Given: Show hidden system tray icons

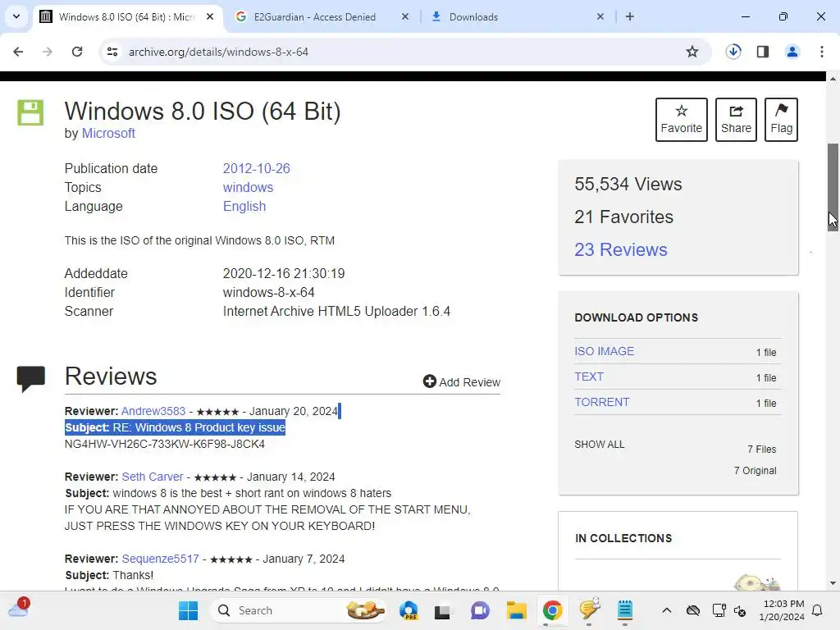Looking at the screenshot, I should [x=666, y=610].
